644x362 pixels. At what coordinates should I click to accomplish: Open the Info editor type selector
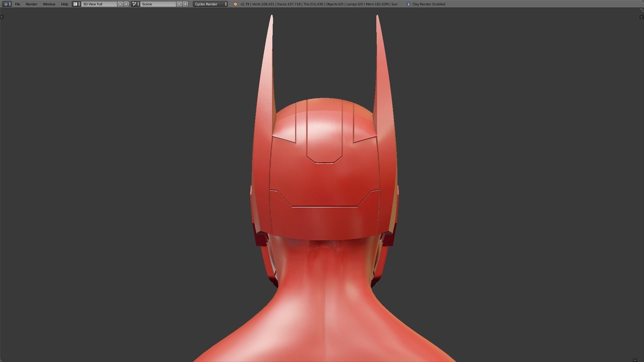coord(7,4)
